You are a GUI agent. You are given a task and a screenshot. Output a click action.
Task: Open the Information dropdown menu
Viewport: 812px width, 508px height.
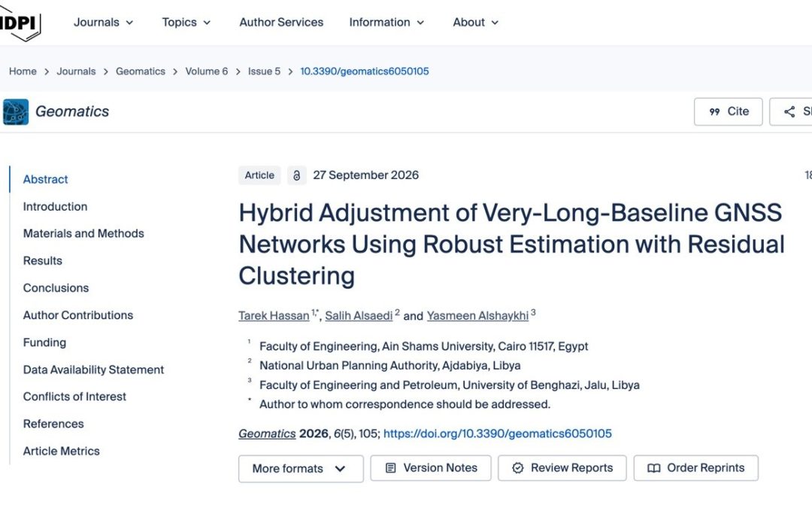tap(387, 23)
